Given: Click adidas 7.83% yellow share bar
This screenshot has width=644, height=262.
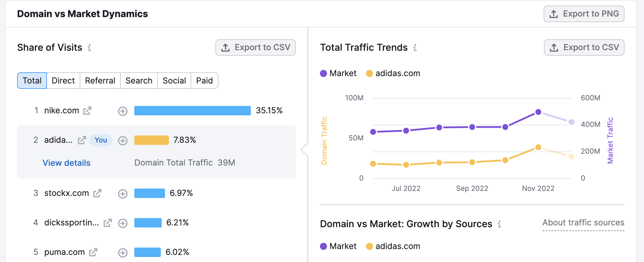Looking at the screenshot, I should 151,140.
